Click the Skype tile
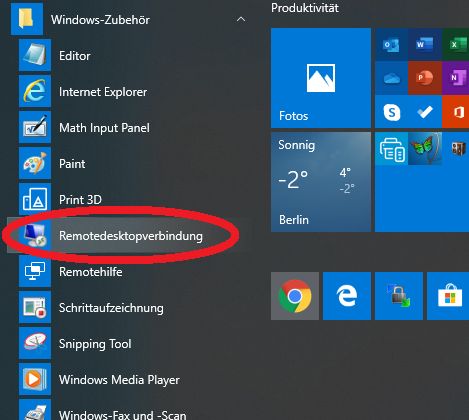The image size is (469, 420). 392,112
